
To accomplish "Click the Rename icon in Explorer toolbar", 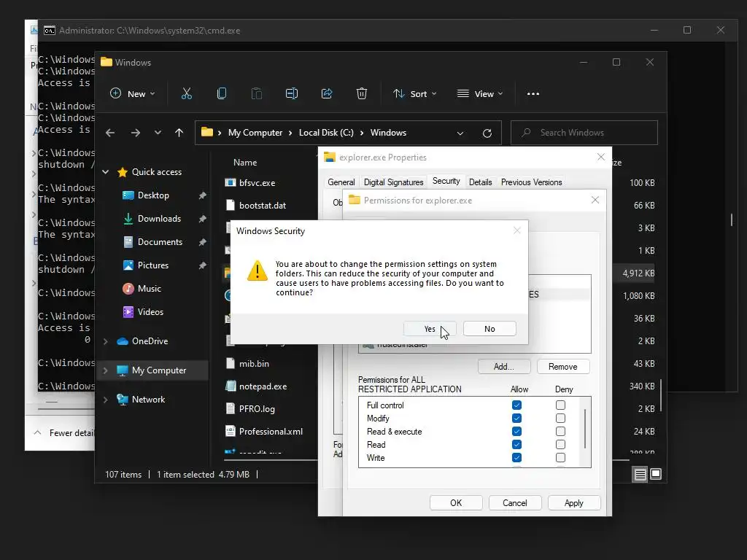I will click(292, 94).
